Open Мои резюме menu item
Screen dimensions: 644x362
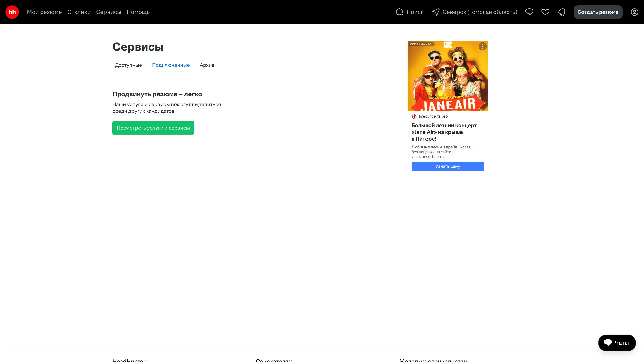click(x=44, y=12)
